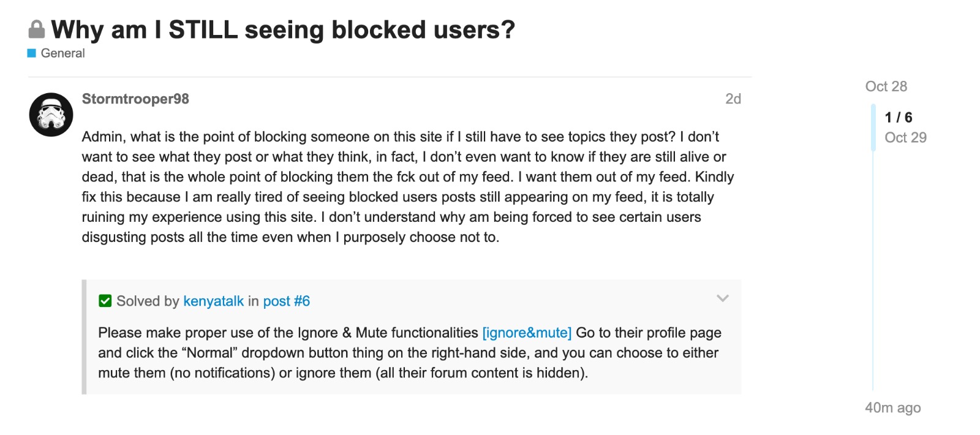Click the locked topic padlock icon
Viewport: 980px width, 435px height.
point(37,29)
